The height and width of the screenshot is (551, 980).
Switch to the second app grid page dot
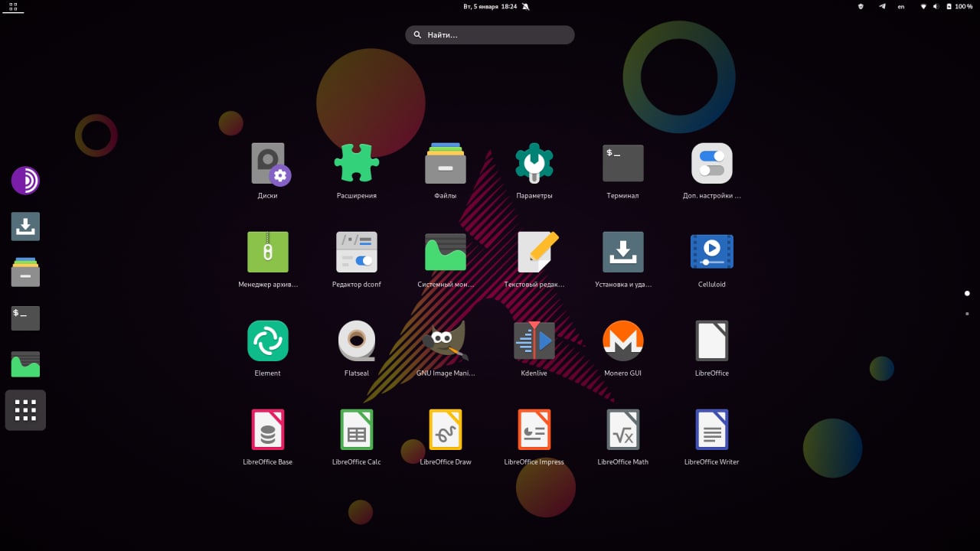[967, 314]
